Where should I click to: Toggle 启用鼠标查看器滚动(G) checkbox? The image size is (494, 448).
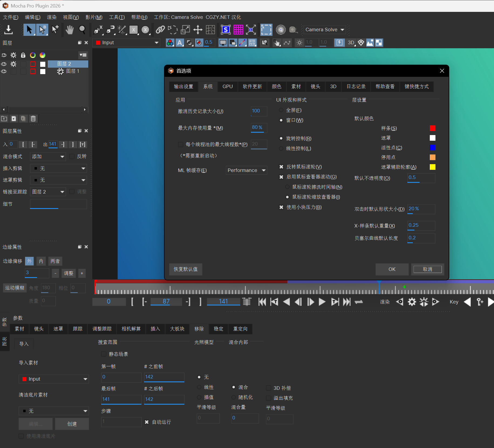pyautogui.click(x=281, y=177)
